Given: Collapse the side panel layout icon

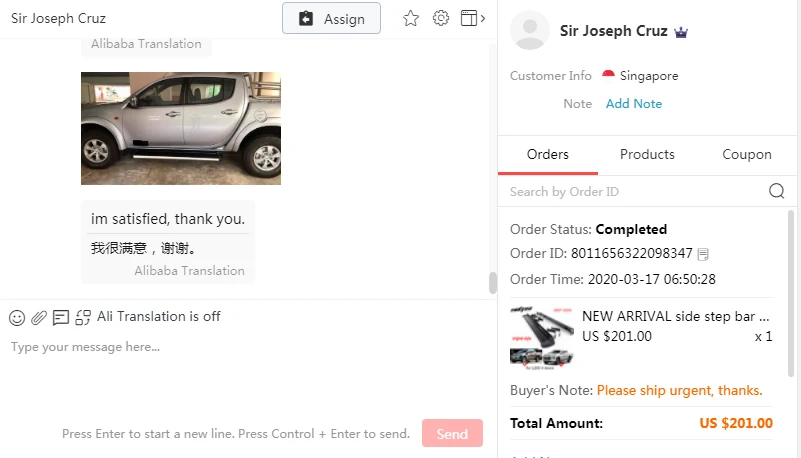Looking at the screenshot, I should [x=473, y=18].
